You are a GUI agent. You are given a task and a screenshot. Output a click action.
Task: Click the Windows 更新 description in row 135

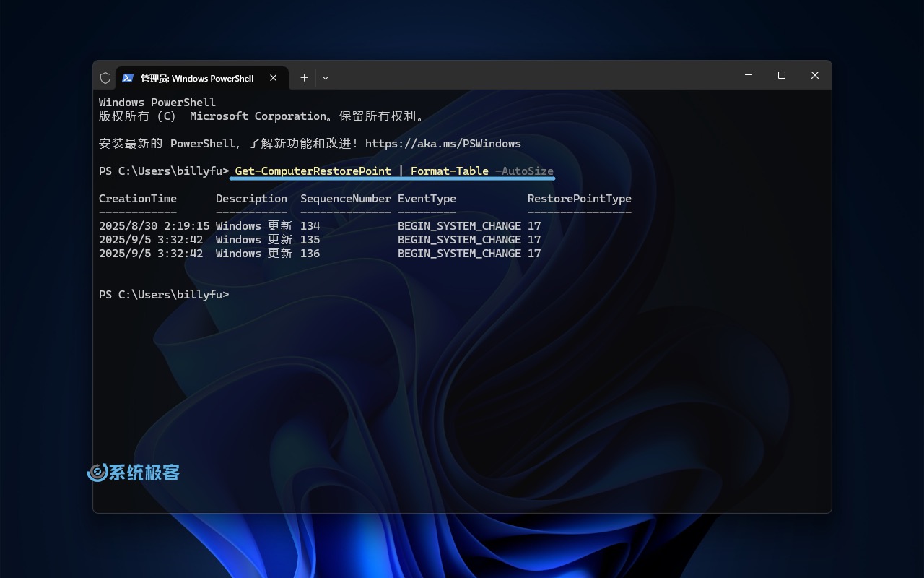(254, 240)
